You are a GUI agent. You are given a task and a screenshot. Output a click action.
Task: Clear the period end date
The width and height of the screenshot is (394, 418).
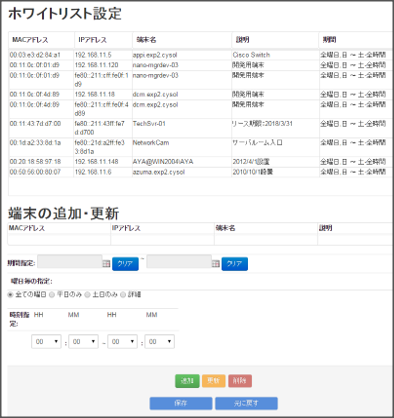pos(235,264)
